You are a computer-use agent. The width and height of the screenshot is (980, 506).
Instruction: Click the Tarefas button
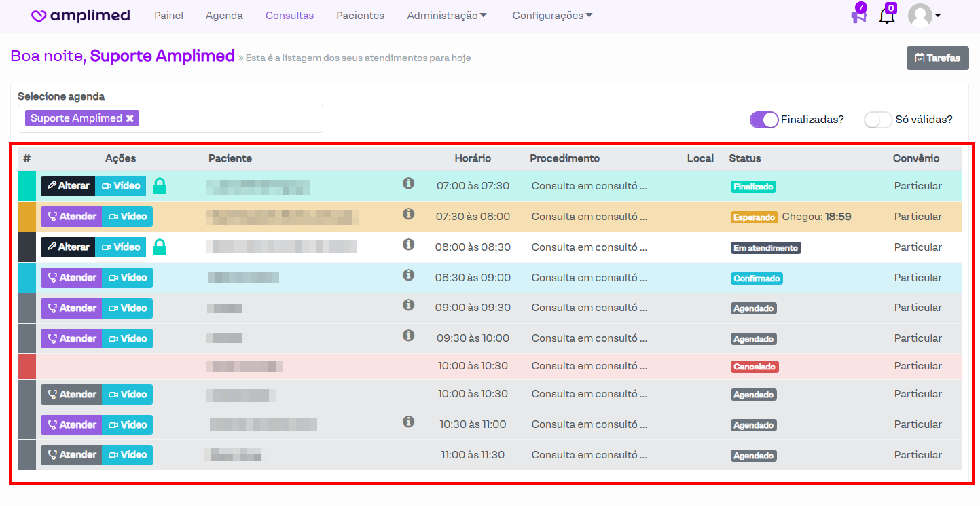point(937,58)
